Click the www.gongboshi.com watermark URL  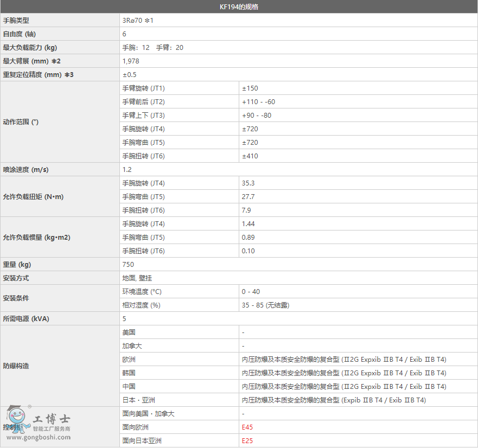point(39,437)
